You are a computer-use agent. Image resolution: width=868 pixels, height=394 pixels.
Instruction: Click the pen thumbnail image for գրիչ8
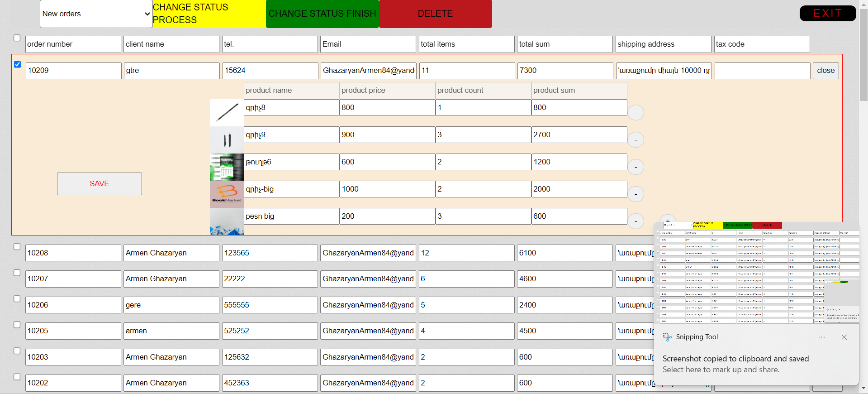coord(227,112)
